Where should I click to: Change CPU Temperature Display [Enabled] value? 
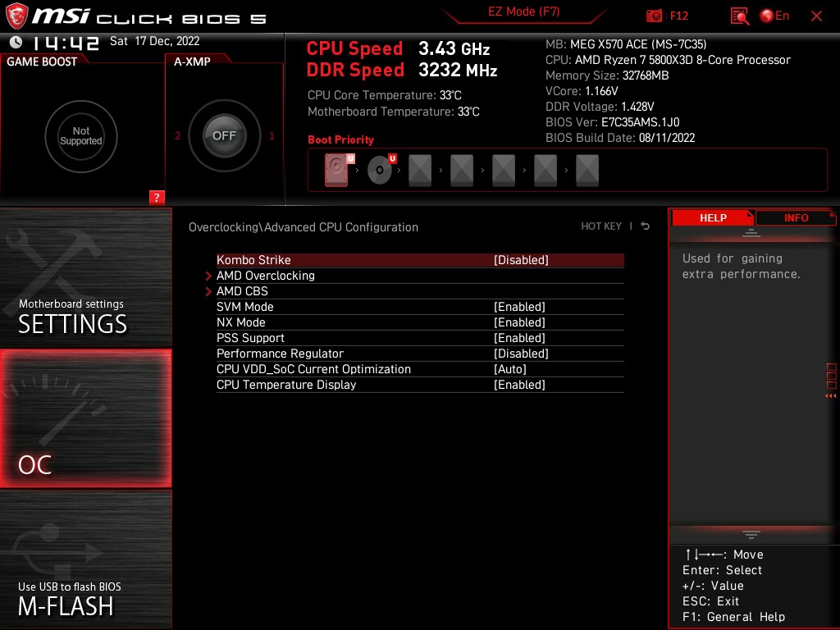coord(519,385)
